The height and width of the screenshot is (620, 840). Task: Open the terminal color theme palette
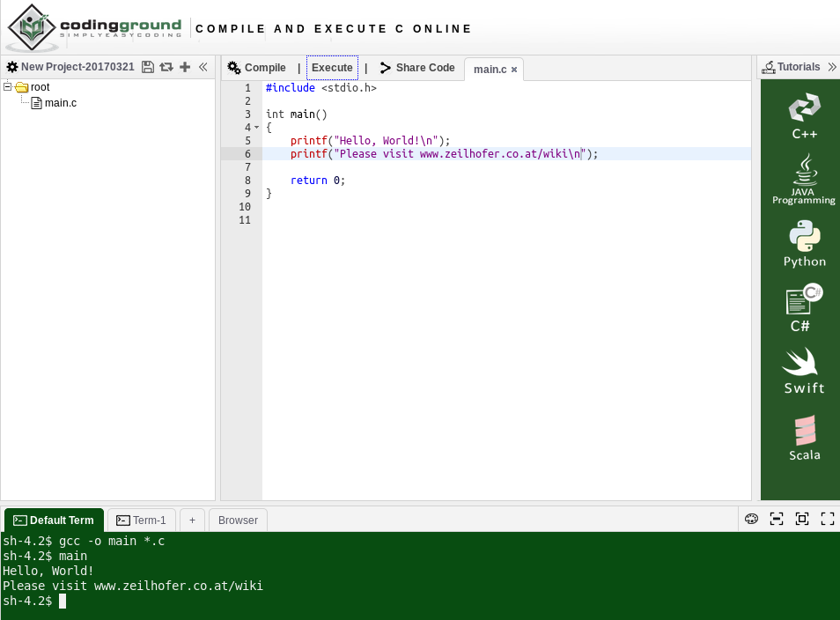tap(751, 520)
